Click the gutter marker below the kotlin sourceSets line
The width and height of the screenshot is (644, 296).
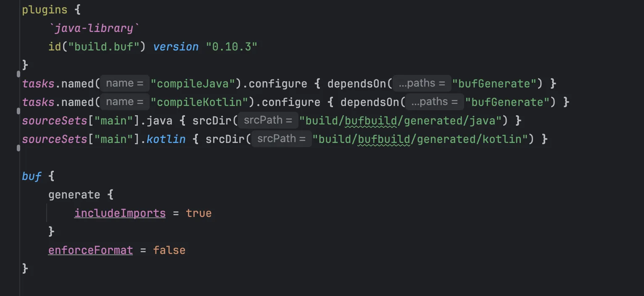(x=18, y=148)
